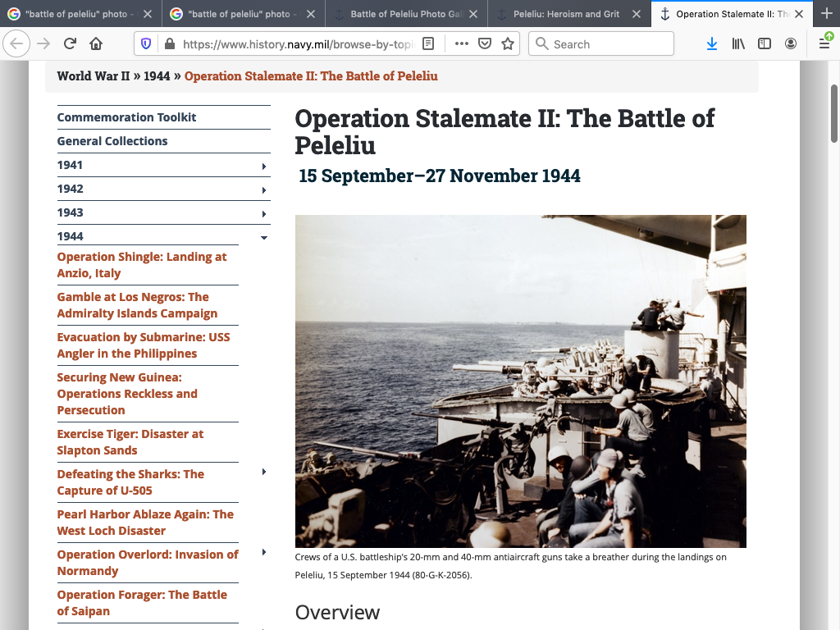
Task: Toggle the browser sidebar
Action: coord(765,44)
